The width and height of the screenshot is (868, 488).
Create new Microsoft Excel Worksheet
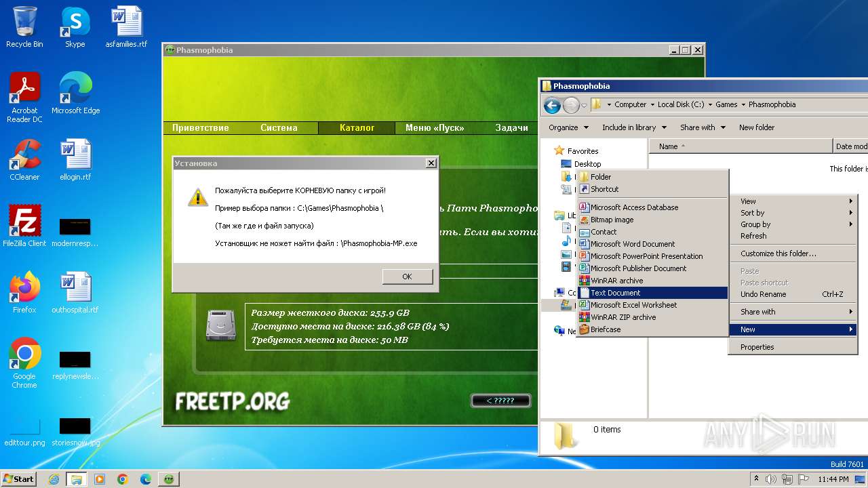click(652, 305)
